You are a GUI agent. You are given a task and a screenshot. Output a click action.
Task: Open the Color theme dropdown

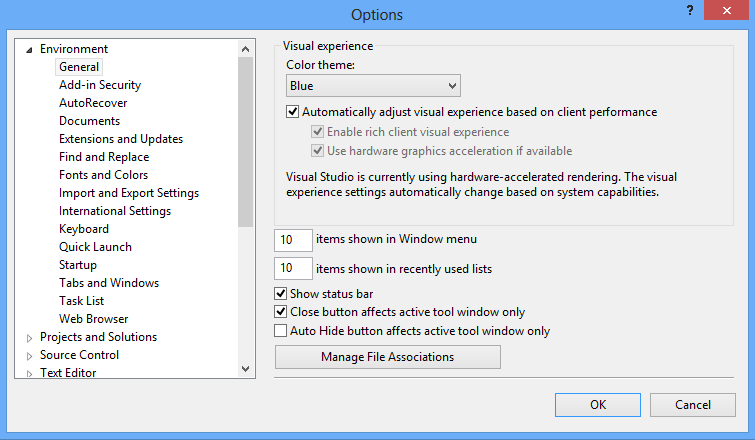373,86
